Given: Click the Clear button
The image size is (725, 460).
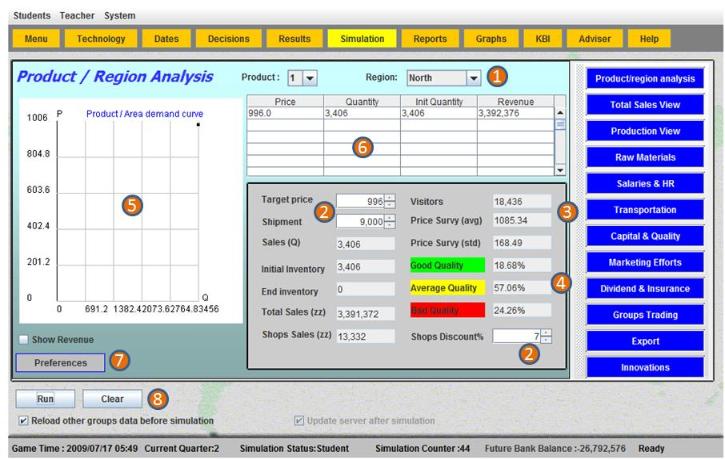Looking at the screenshot, I should [112, 399].
